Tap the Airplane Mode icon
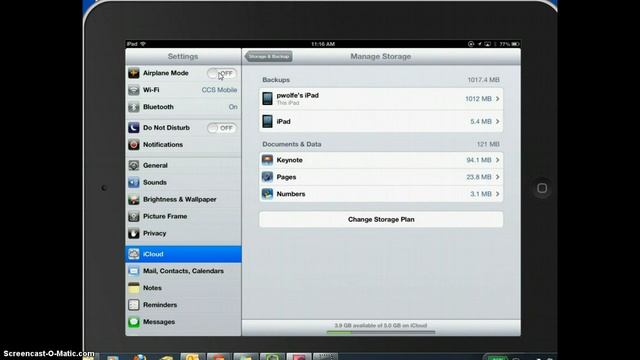Viewport: 640px width, 360px height. (x=133, y=73)
